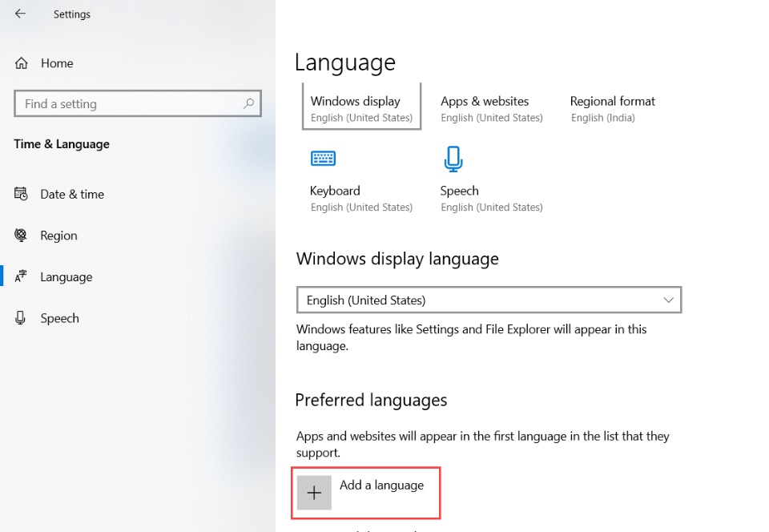Click the Add a language label
Screen dimensions: 769x532
point(381,485)
